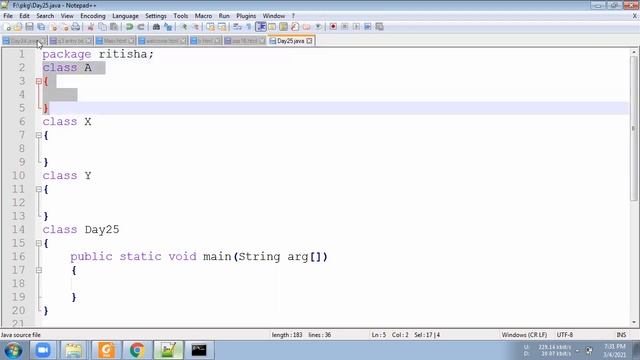Click the Close All toolbar icon
640x360 pixels.
[x=65, y=27]
